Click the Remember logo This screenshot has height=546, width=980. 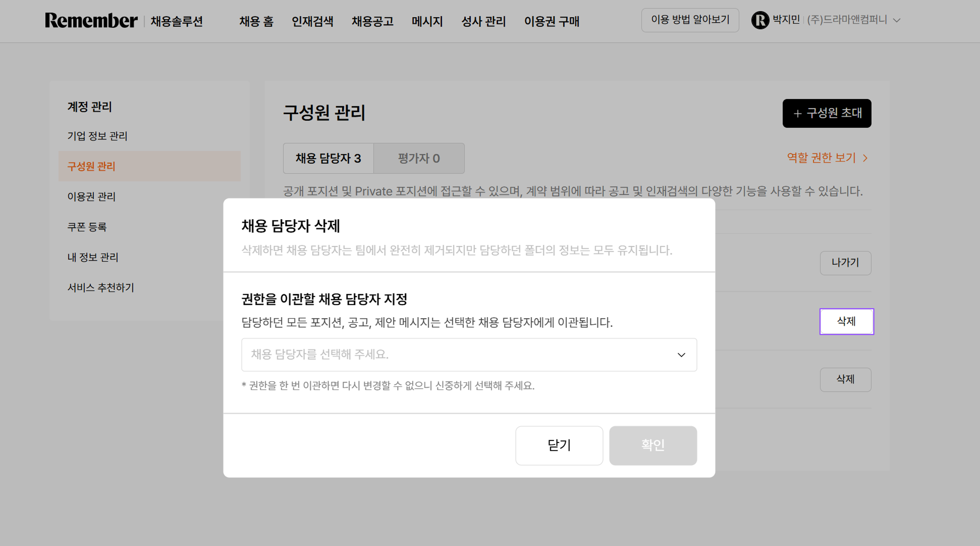(x=91, y=21)
